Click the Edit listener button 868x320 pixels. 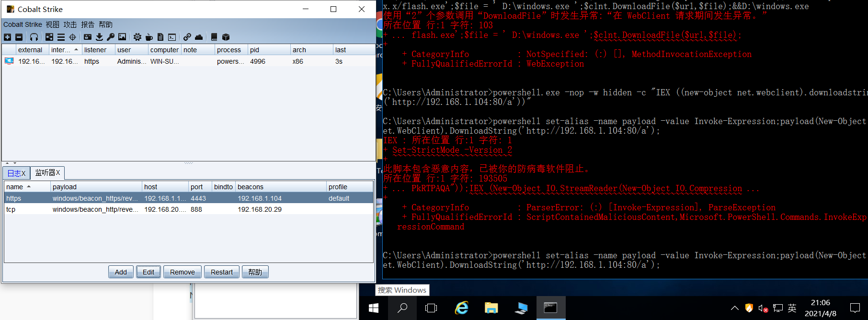tap(148, 272)
